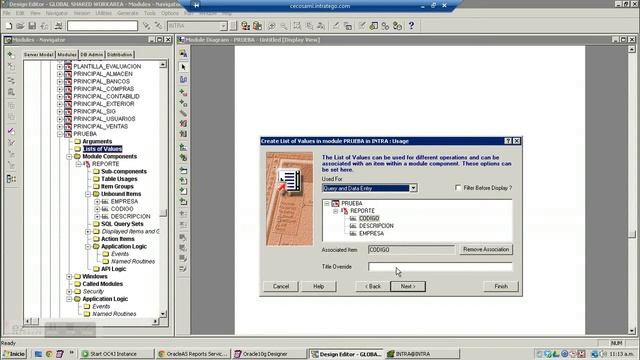The height and width of the screenshot is (360, 640).
Task: Click the Open folder toolbar icon
Action: pos(20,26)
